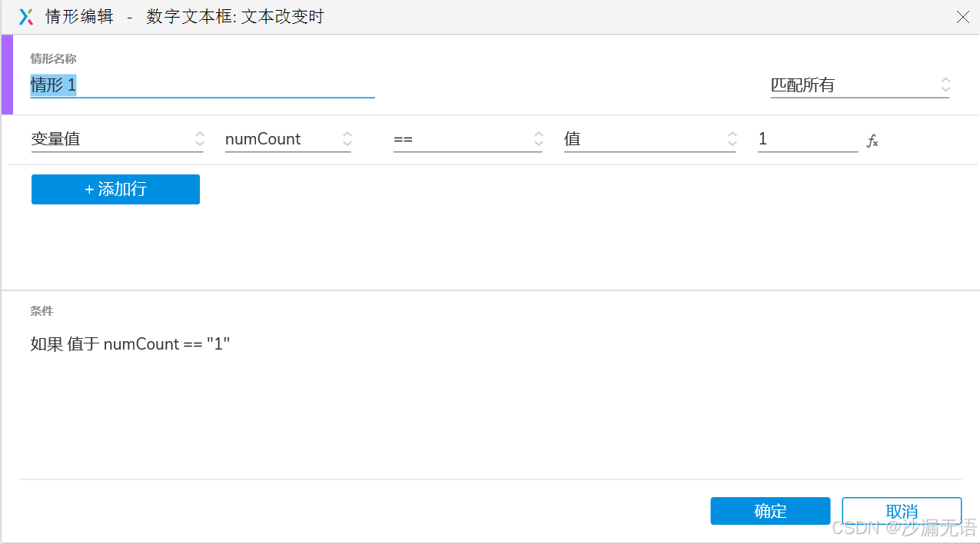Click the Axure logo icon in title bar

click(x=26, y=17)
